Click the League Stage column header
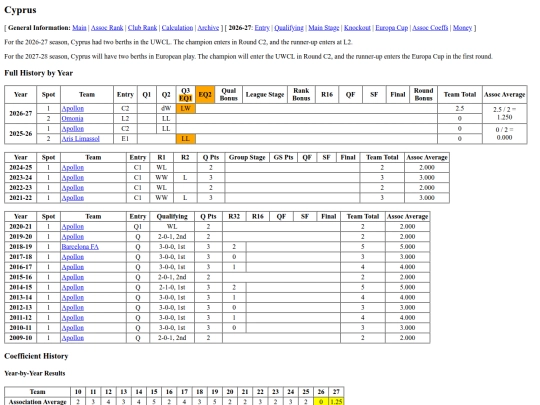The height and width of the screenshot is (405, 540). pyautogui.click(x=265, y=94)
